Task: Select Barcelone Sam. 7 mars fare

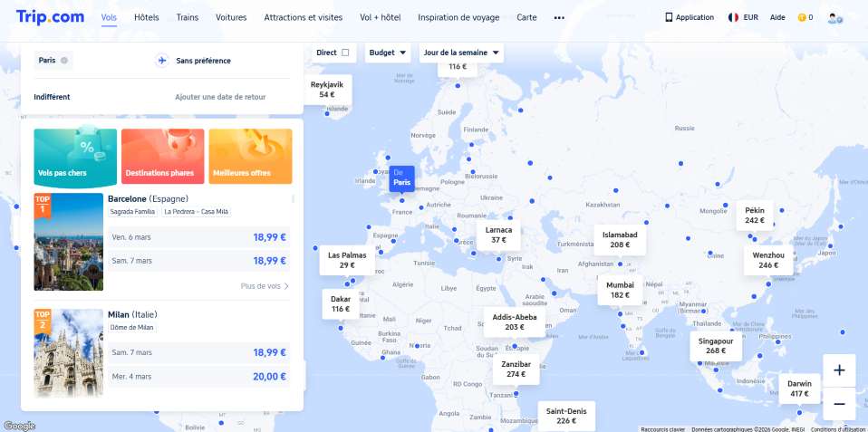Action: (198, 261)
